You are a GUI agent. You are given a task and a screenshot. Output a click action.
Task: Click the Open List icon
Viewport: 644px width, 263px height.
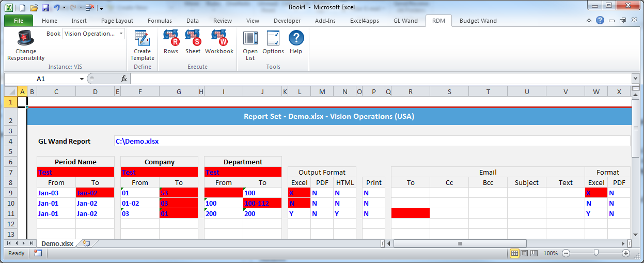click(250, 38)
